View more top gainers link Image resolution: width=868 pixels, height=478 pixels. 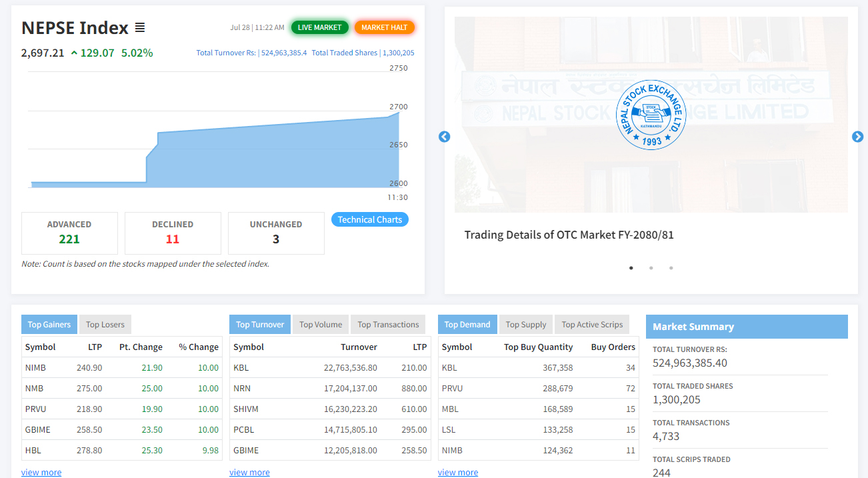(x=41, y=472)
